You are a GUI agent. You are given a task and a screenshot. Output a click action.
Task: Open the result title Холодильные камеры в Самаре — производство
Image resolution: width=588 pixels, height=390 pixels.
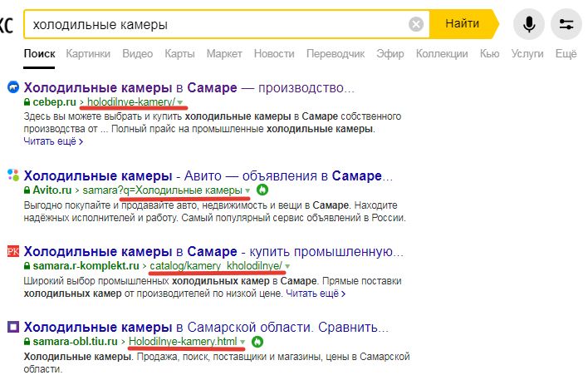click(x=189, y=88)
